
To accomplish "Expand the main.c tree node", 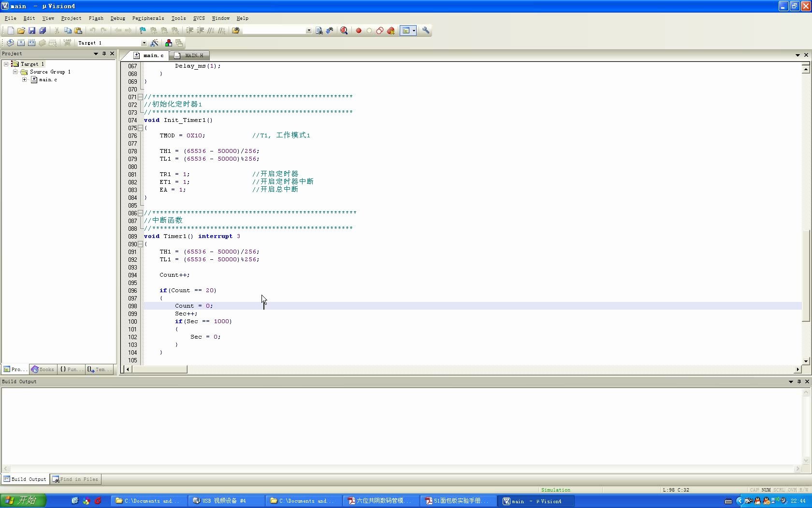I will click(x=24, y=79).
